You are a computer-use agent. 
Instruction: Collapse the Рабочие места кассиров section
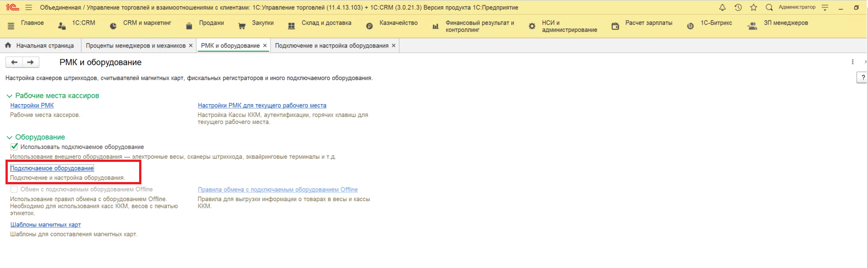tap(9, 96)
